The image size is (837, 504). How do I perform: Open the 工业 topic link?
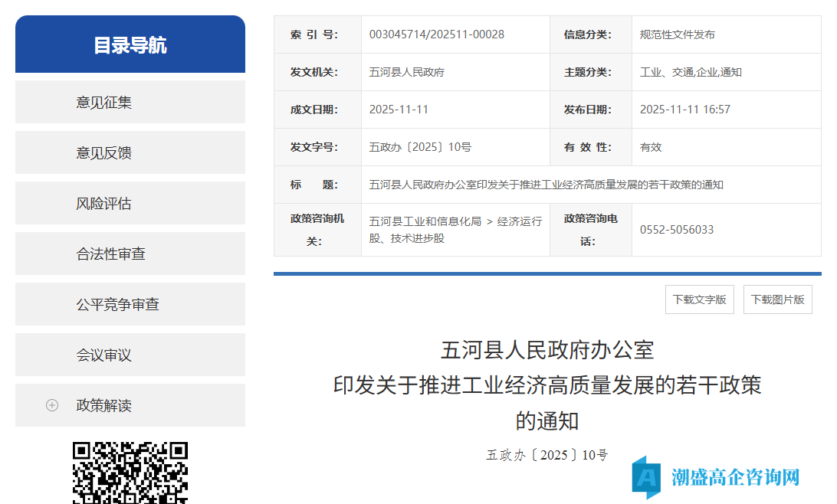click(649, 72)
